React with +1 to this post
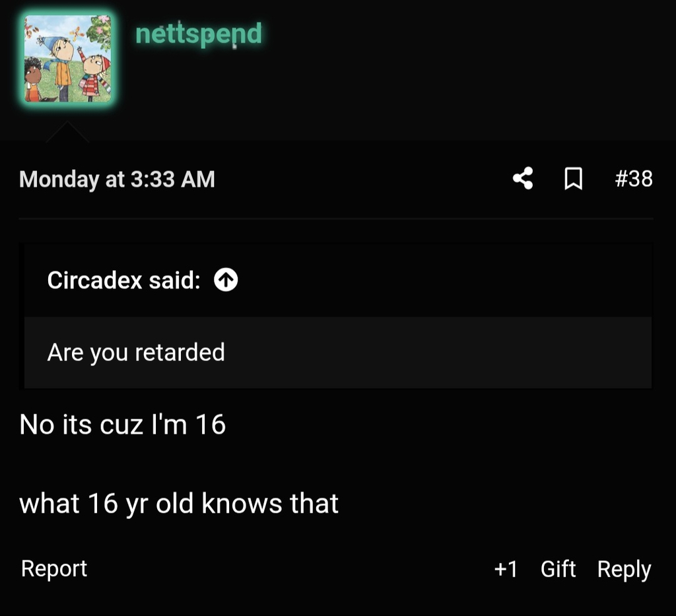Image resolution: width=676 pixels, height=616 pixels. [507, 568]
